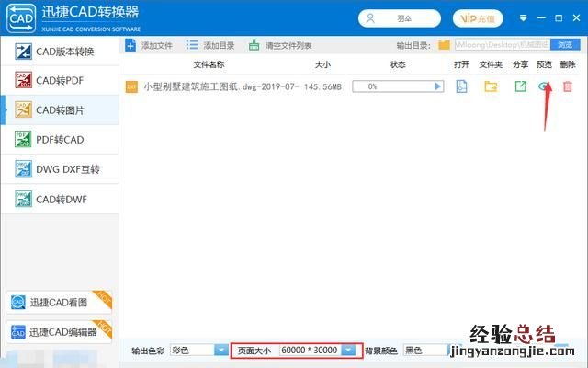588x368 pixels.
Task: Preview the file with the eye icon
Action: click(544, 86)
